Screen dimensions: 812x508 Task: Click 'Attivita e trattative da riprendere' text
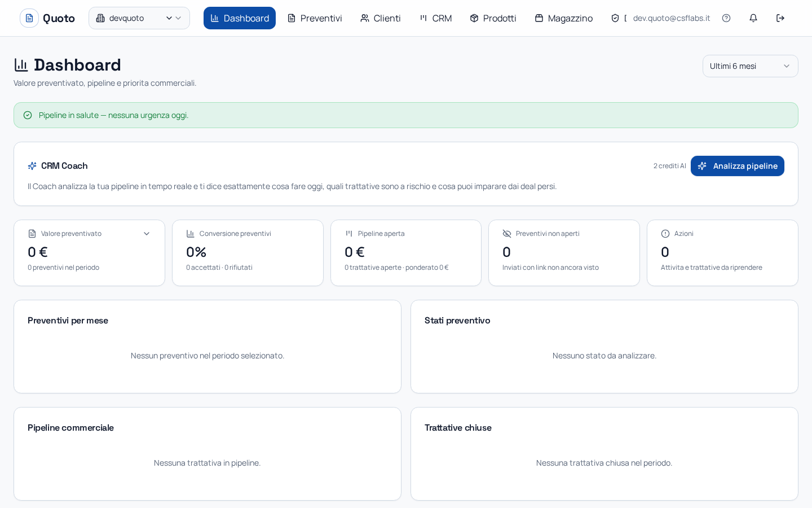(712, 268)
